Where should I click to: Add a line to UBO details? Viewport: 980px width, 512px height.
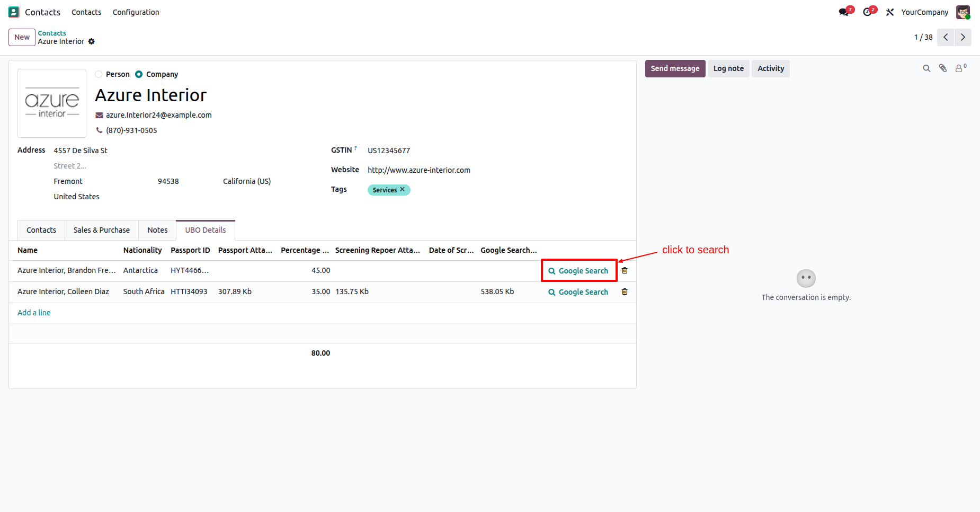pyautogui.click(x=34, y=313)
